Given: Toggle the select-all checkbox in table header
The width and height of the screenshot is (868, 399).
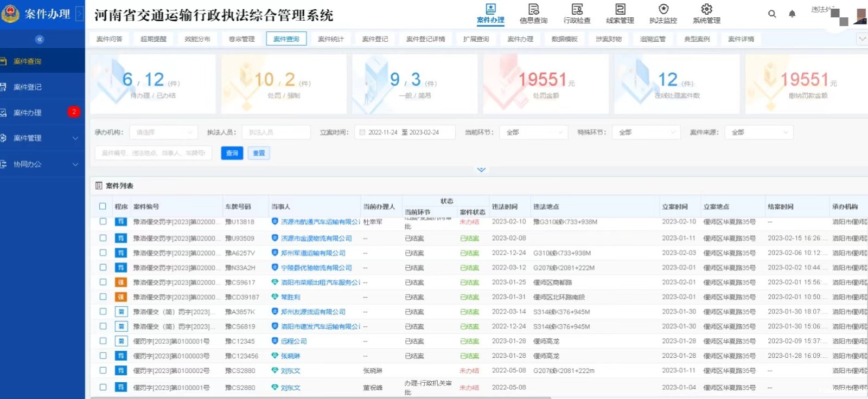Looking at the screenshot, I should point(103,206).
